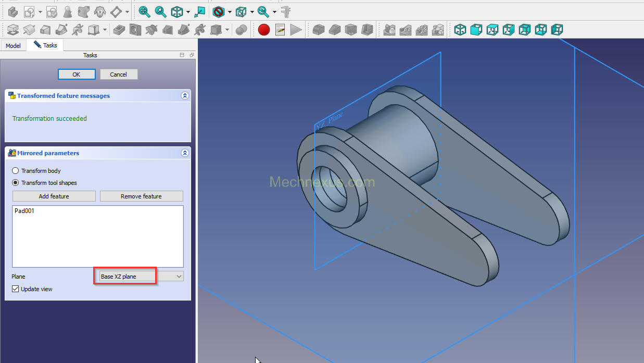Click the Boolean operation spheres icon
The width and height of the screenshot is (644, 363).
click(241, 30)
